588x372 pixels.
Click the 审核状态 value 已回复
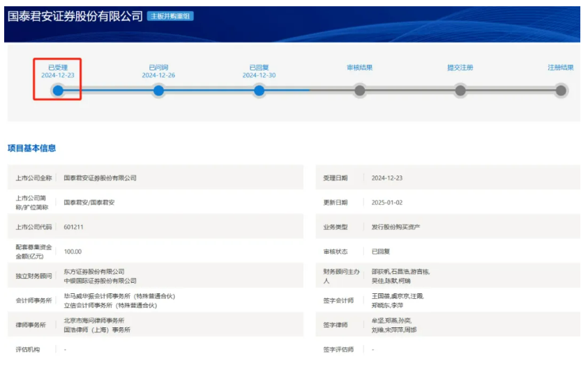tap(381, 251)
